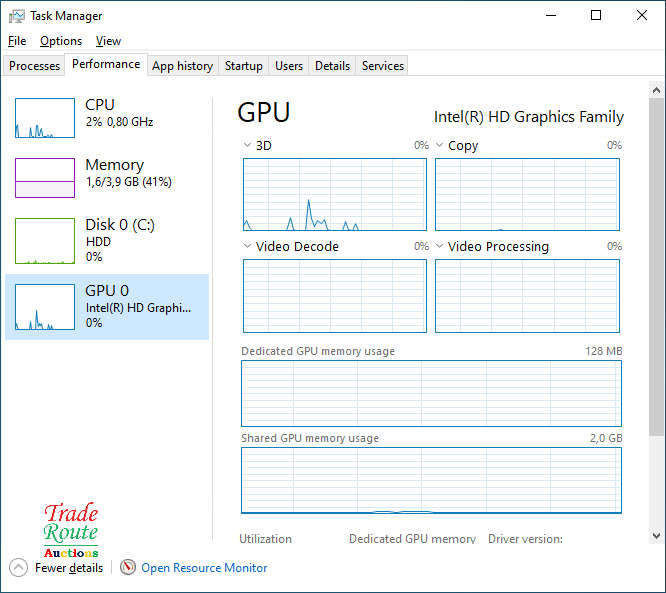Open the Video Decode engine dropdown
The height and width of the screenshot is (593, 666).
[249, 247]
